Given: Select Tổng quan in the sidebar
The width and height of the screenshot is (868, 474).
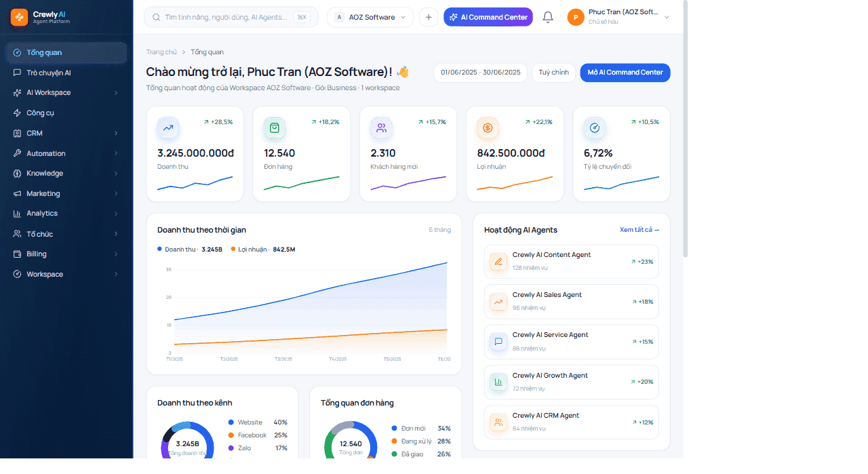Looking at the screenshot, I should (66, 53).
